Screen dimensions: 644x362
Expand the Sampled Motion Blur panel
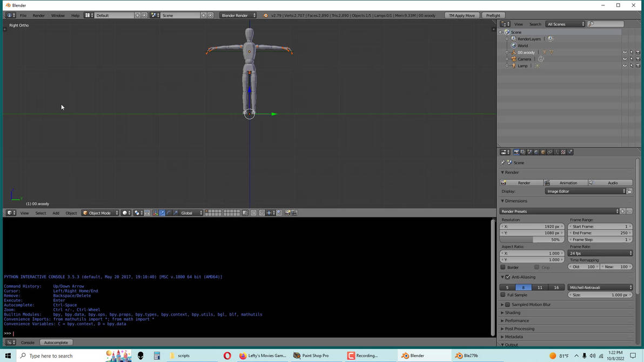tap(532, 304)
